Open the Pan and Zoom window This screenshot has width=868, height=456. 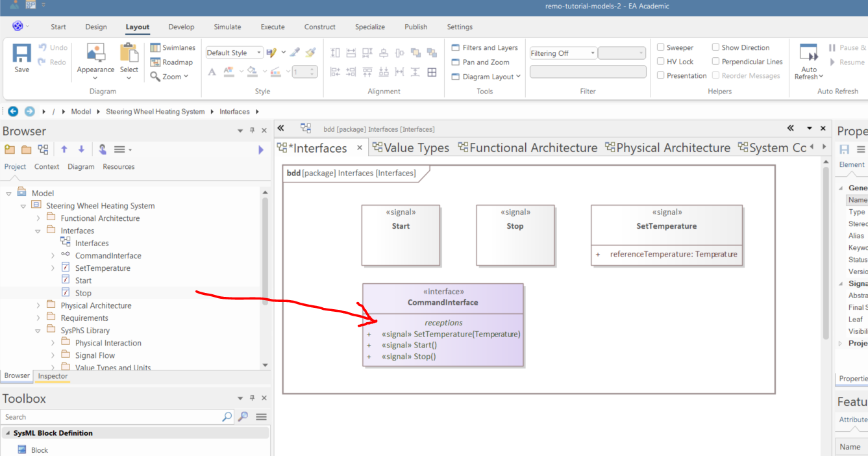[480, 62]
